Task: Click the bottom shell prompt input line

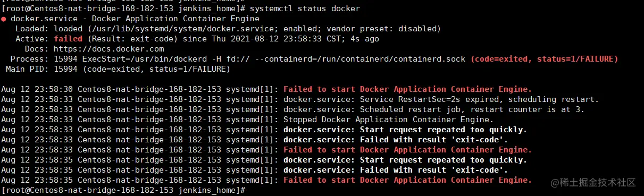Action: (x=123, y=190)
